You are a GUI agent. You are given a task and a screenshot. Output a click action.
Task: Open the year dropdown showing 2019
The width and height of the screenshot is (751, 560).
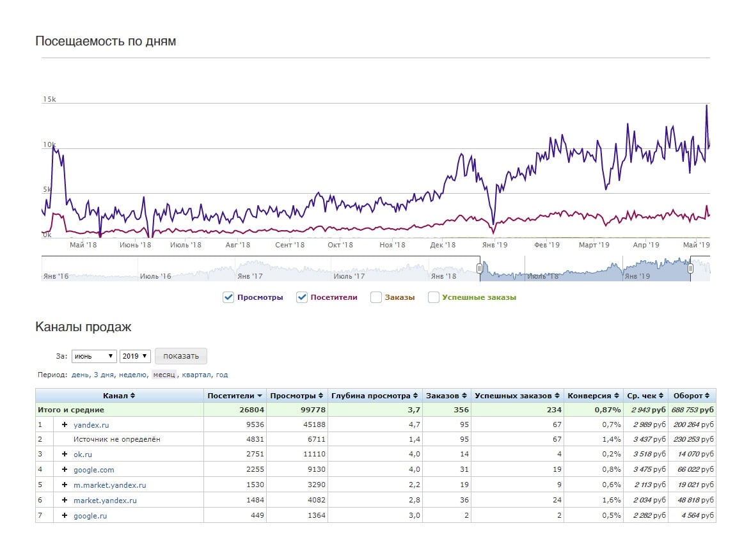click(x=135, y=356)
